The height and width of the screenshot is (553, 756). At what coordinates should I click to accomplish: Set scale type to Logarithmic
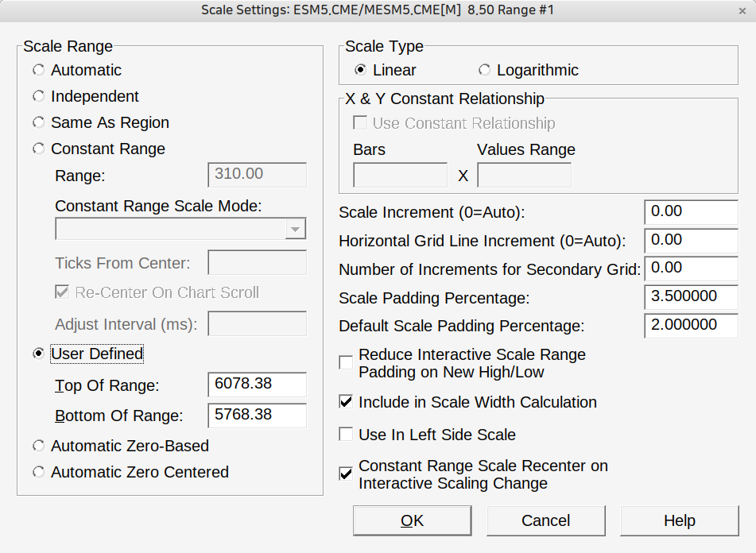coord(485,70)
